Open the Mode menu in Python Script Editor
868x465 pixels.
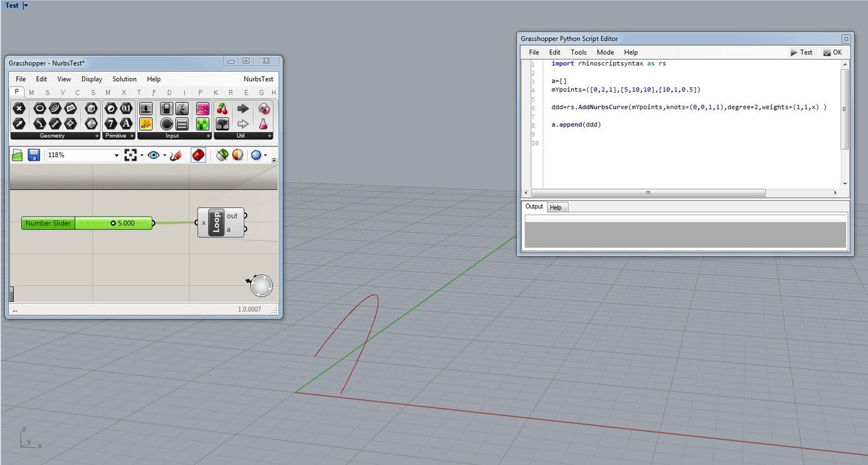click(605, 52)
